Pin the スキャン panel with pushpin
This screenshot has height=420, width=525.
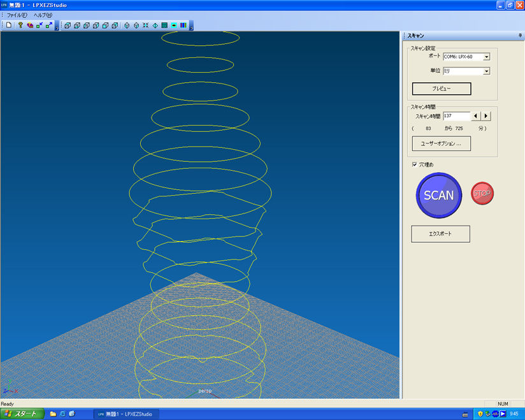click(x=520, y=36)
